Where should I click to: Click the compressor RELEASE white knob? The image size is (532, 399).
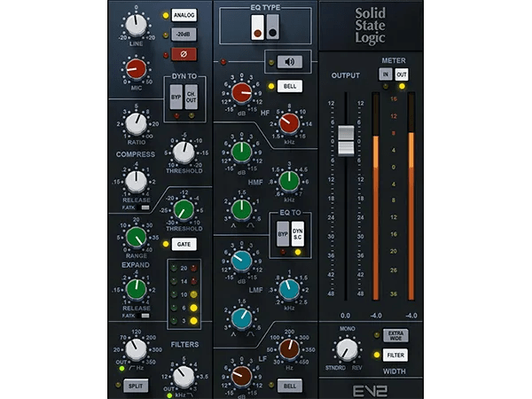tap(136, 181)
